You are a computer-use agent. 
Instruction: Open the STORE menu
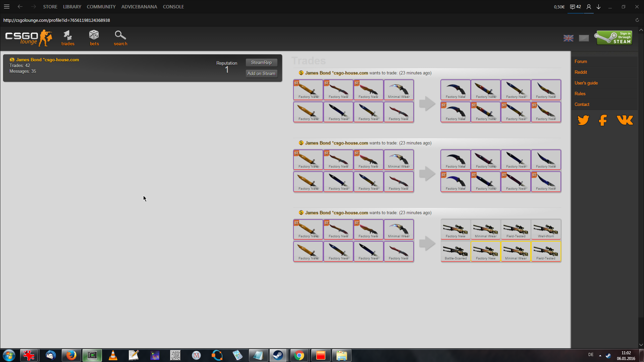50,7
